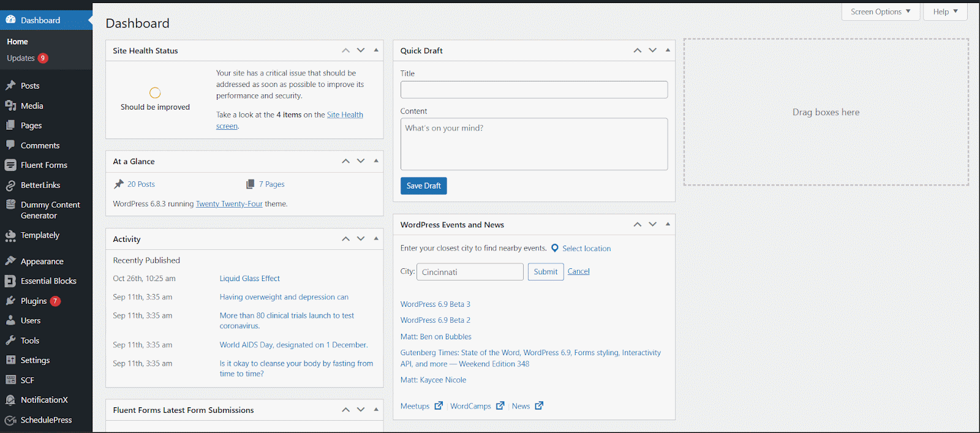Click the Tools wrench icon
The height and width of the screenshot is (433, 980).
[x=10, y=341]
